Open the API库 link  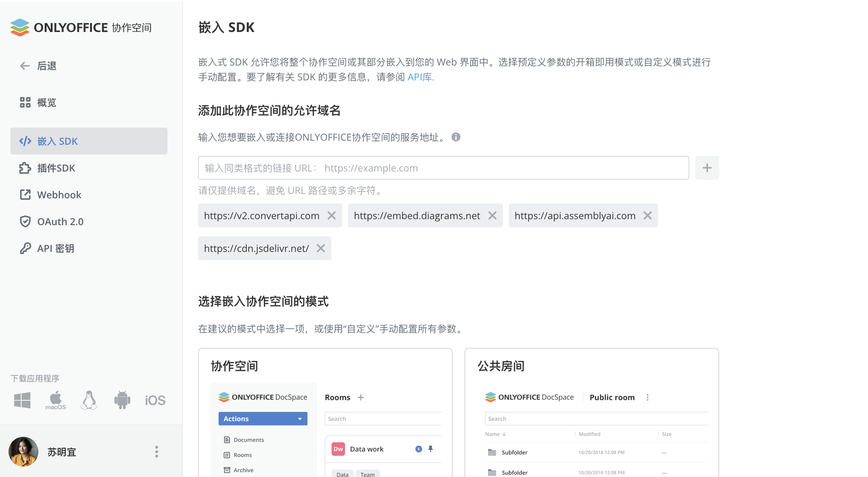421,77
